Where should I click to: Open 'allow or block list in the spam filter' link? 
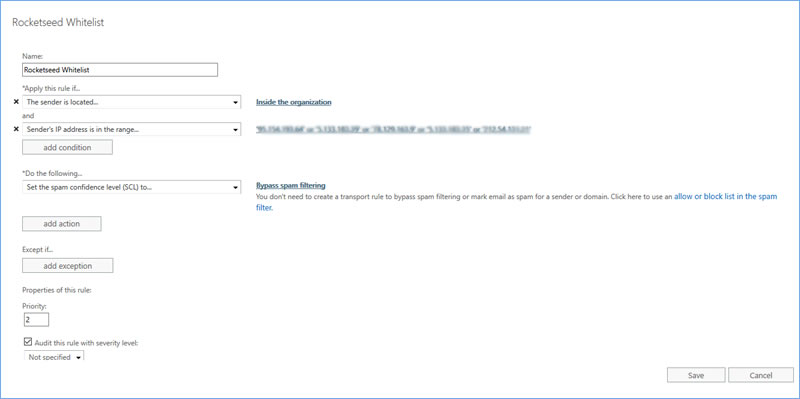726,196
